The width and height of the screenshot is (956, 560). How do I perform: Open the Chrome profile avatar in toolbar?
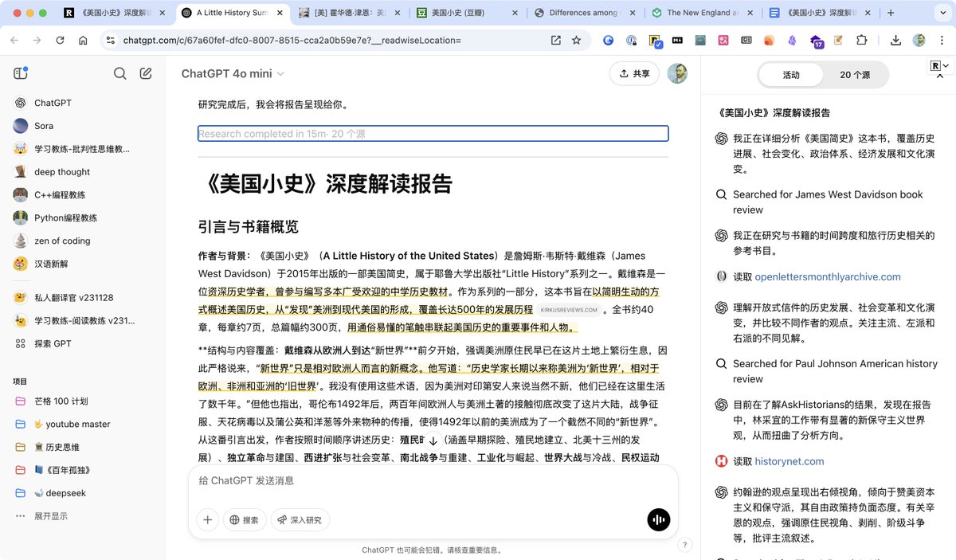[x=919, y=40]
